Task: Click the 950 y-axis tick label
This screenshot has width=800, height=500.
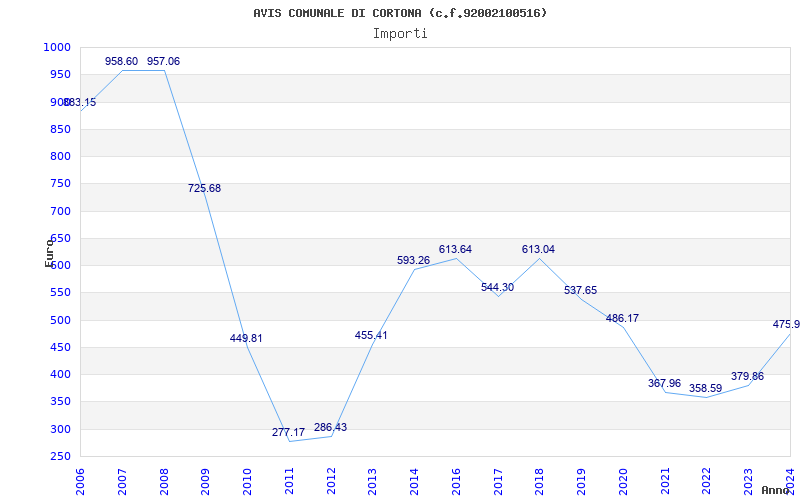Action: pyautogui.click(x=60, y=74)
